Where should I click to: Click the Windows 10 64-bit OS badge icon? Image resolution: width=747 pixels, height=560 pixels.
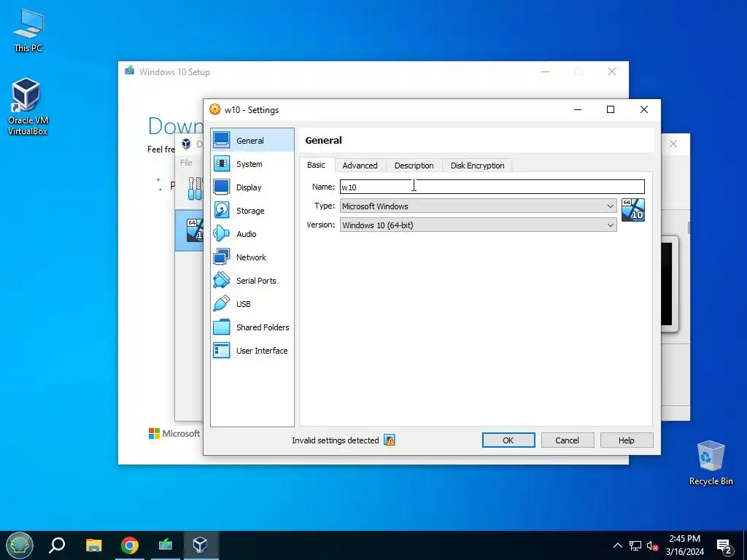pyautogui.click(x=633, y=210)
